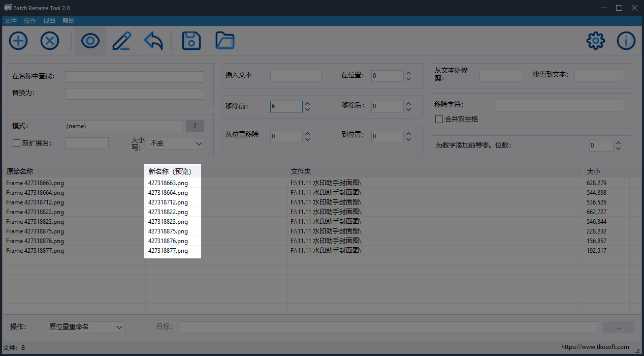The width and height of the screenshot is (644, 356).
Task: Click the 修剪到文本 input field
Action: (x=599, y=75)
